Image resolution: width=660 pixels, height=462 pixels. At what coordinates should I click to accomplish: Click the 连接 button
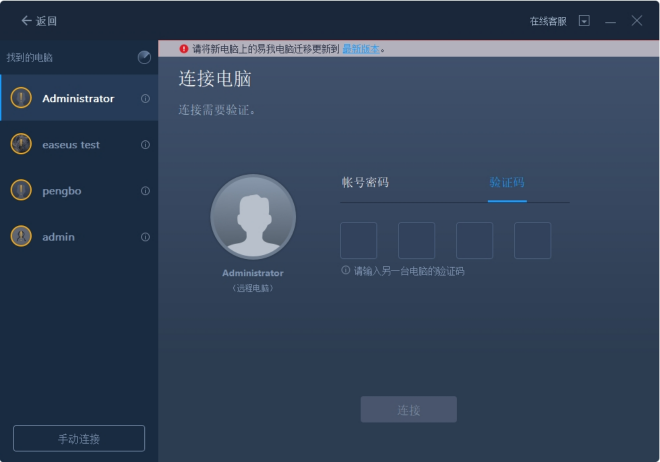408,410
